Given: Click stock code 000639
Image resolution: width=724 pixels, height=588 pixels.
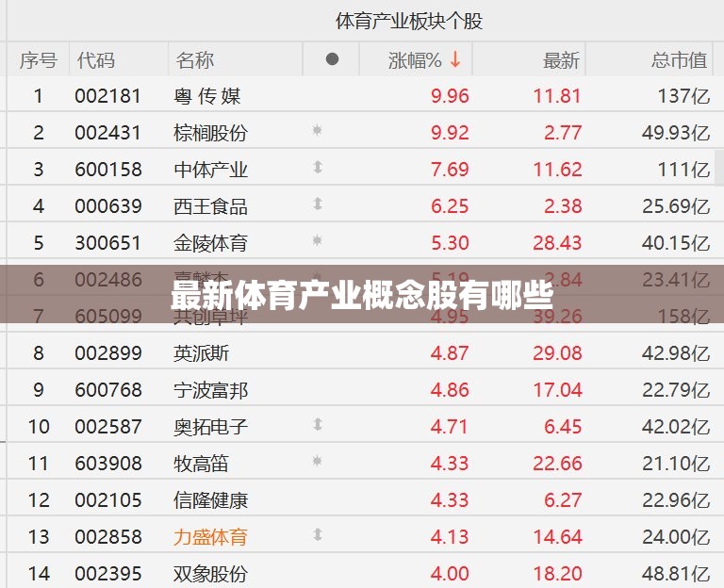Looking at the screenshot, I should pos(108,206).
